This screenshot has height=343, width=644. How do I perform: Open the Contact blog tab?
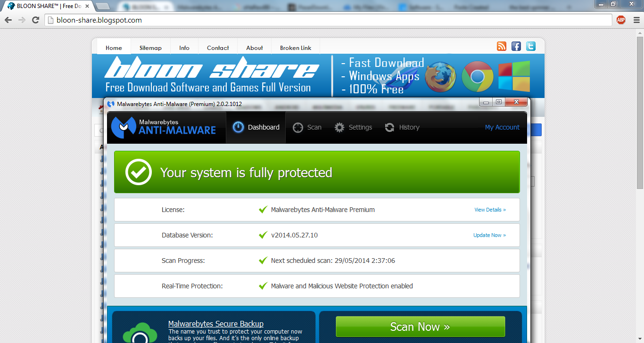[x=218, y=48]
